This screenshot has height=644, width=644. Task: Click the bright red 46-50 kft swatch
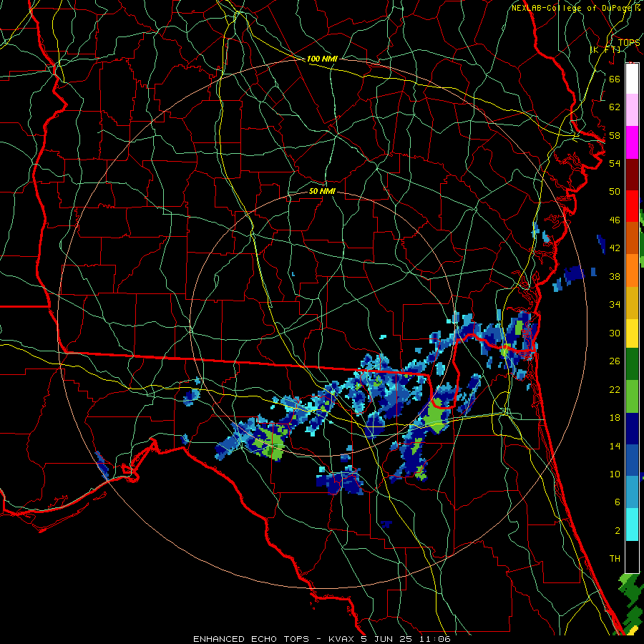coord(632,206)
